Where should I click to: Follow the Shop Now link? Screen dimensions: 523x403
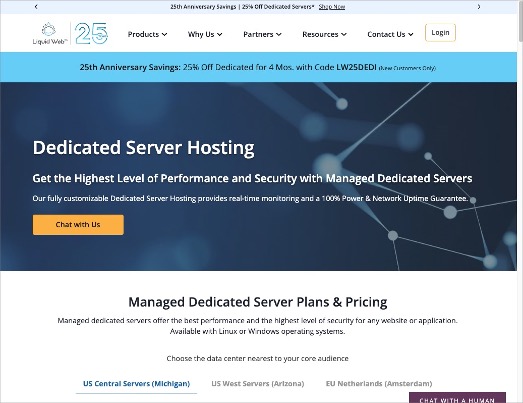(x=332, y=7)
